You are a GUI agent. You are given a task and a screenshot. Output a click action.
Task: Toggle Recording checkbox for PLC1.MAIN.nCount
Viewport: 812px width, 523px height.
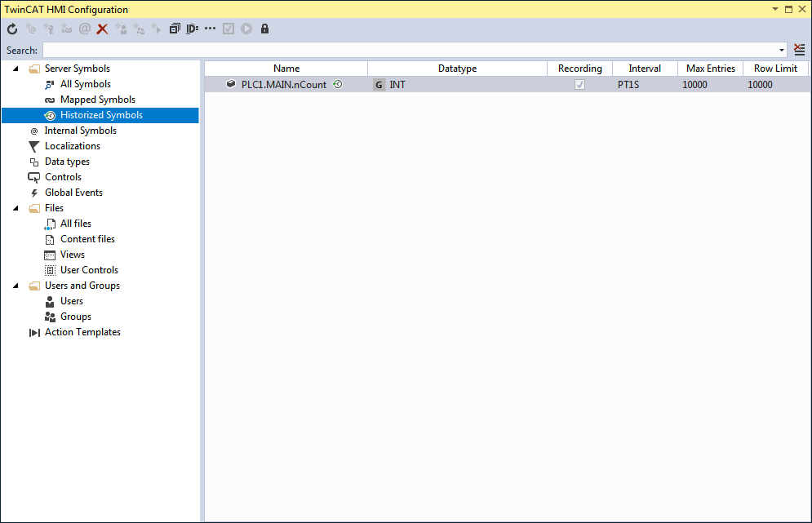coord(579,84)
